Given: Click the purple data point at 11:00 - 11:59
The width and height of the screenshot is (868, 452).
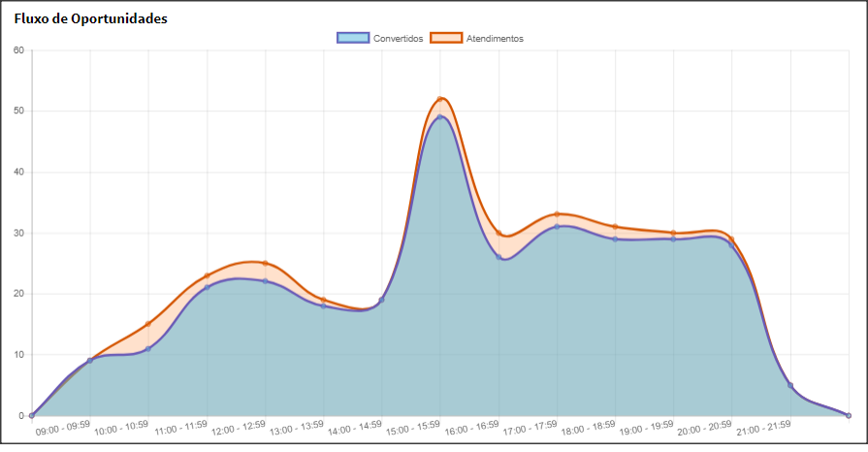Looking at the screenshot, I should [x=207, y=288].
